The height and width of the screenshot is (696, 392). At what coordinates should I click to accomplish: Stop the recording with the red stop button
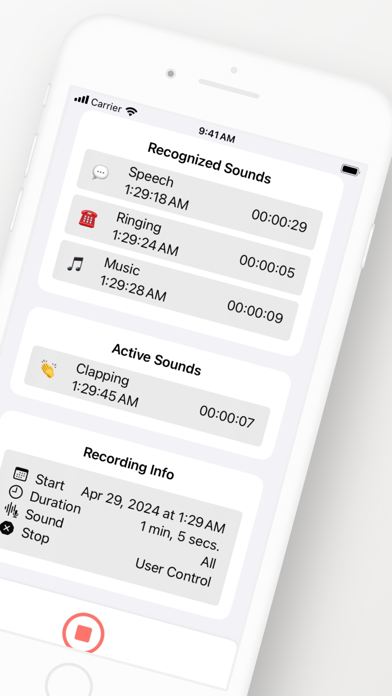pyautogui.click(x=83, y=633)
